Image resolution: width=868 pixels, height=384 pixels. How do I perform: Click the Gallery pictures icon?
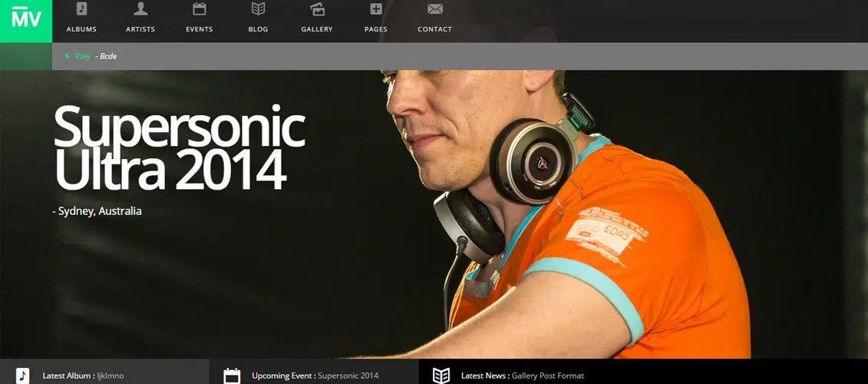click(317, 9)
